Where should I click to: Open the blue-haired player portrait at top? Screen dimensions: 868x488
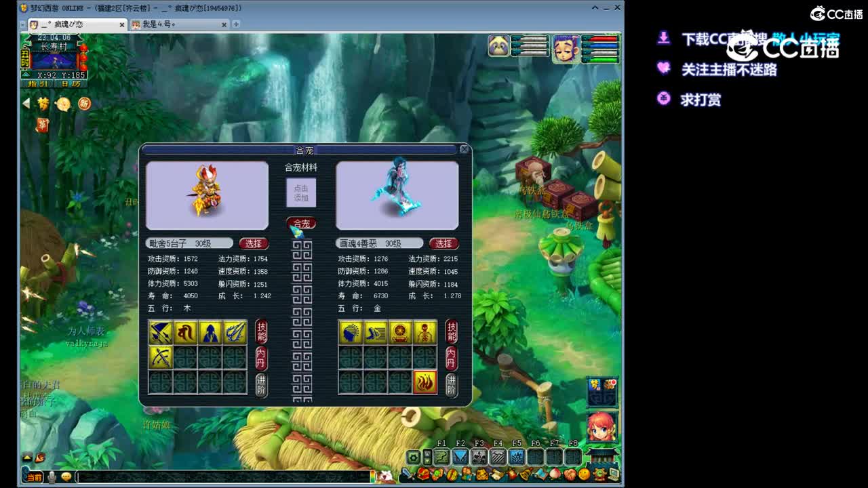566,49
